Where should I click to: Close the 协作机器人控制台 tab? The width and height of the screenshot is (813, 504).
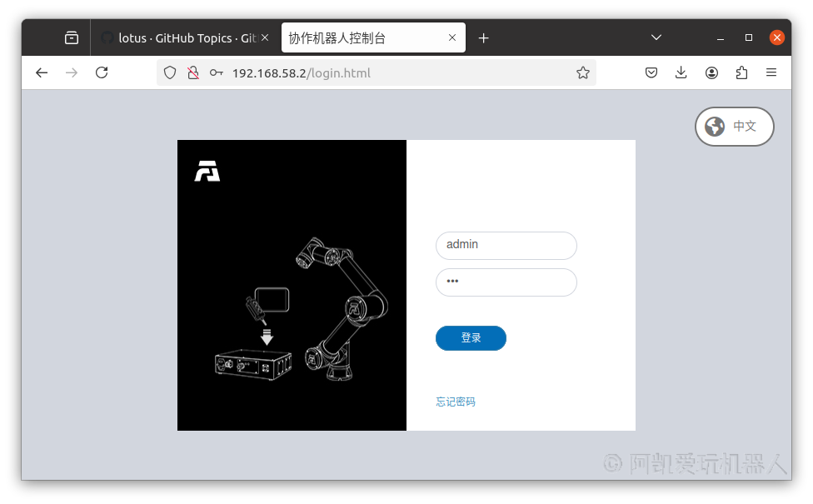coord(452,37)
